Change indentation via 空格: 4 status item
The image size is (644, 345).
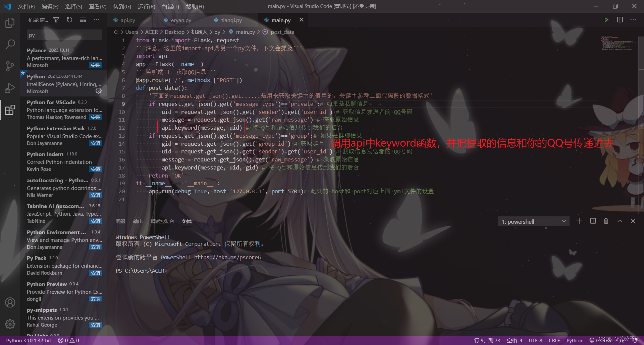pyautogui.click(x=514, y=340)
